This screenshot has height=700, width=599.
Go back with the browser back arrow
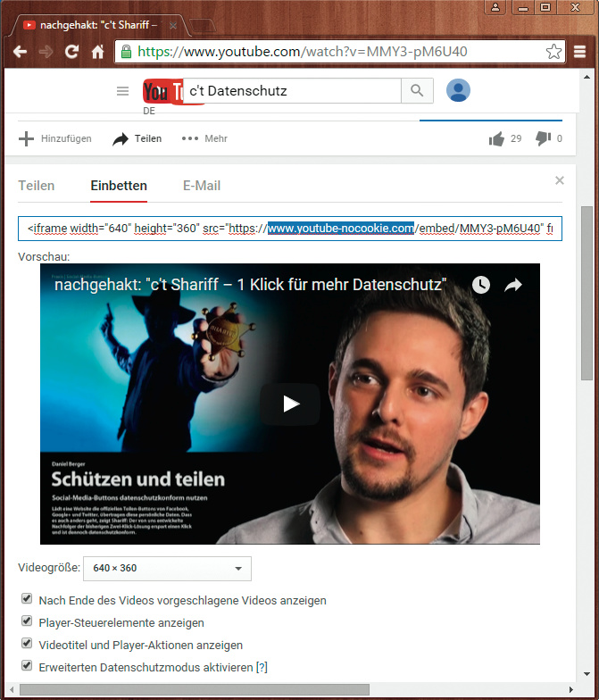tap(20, 52)
